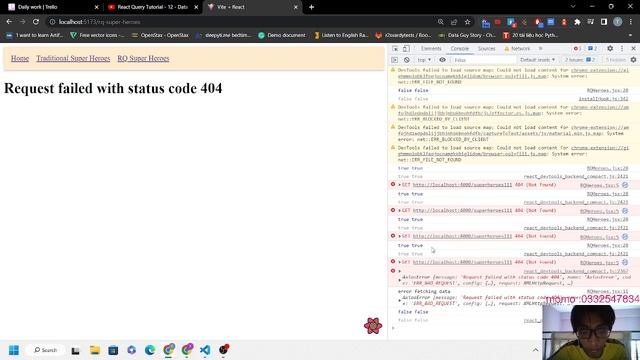
Task: Open the RQ Super Heroes link
Action: (143, 58)
